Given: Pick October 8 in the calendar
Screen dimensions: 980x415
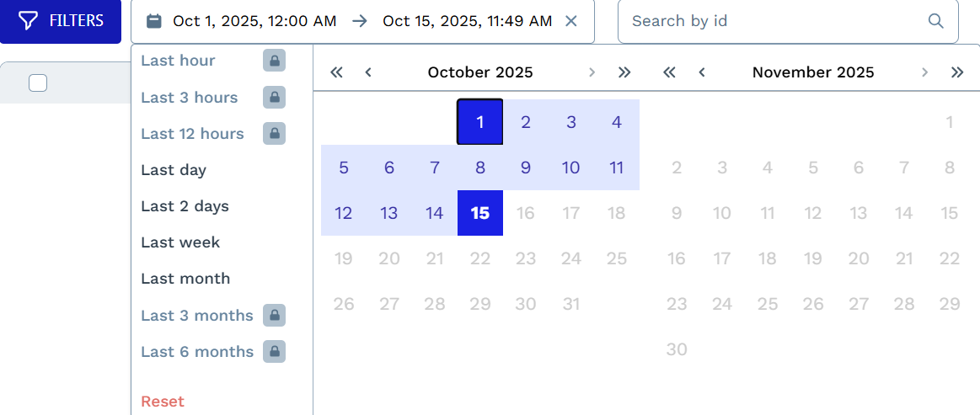Looking at the screenshot, I should pyautogui.click(x=480, y=168).
